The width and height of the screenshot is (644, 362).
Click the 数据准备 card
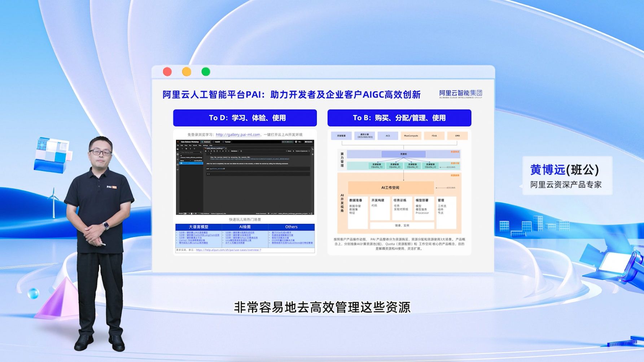point(358,213)
